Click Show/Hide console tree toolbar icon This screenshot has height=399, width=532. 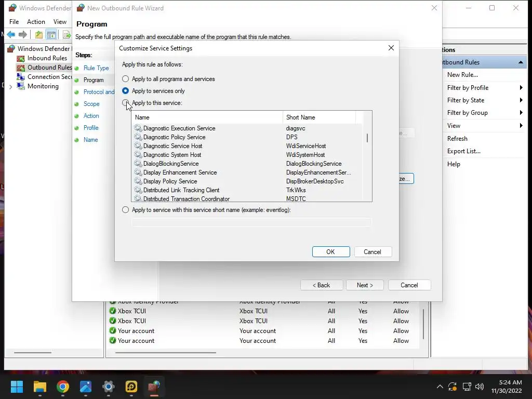[x=51, y=34]
